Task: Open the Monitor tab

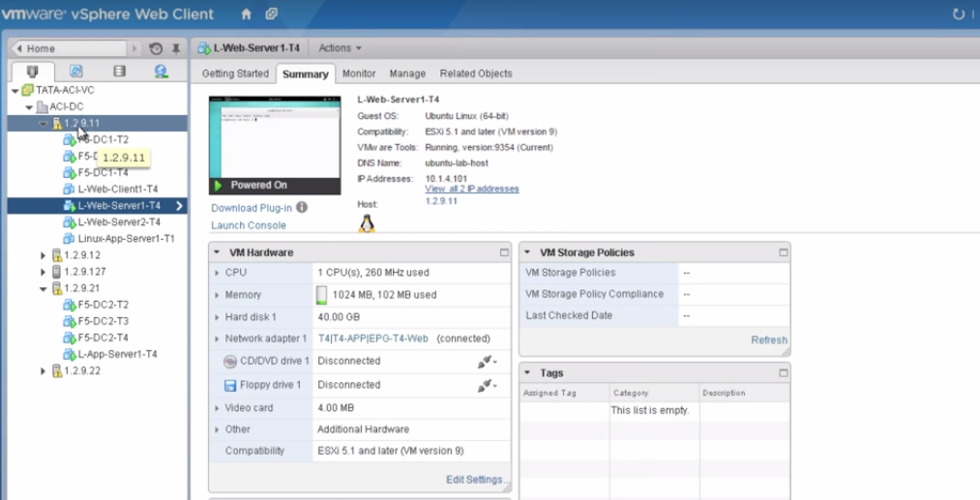Action: 359,74
